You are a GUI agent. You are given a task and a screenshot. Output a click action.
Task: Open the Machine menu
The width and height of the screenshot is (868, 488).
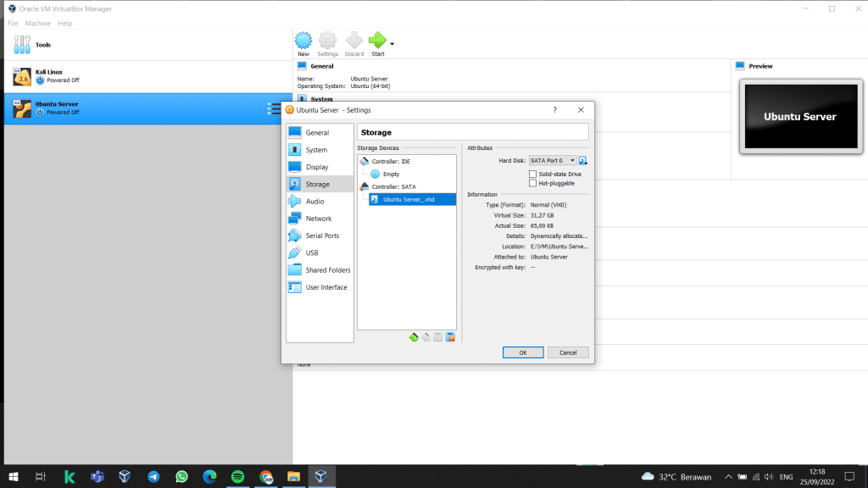[37, 23]
